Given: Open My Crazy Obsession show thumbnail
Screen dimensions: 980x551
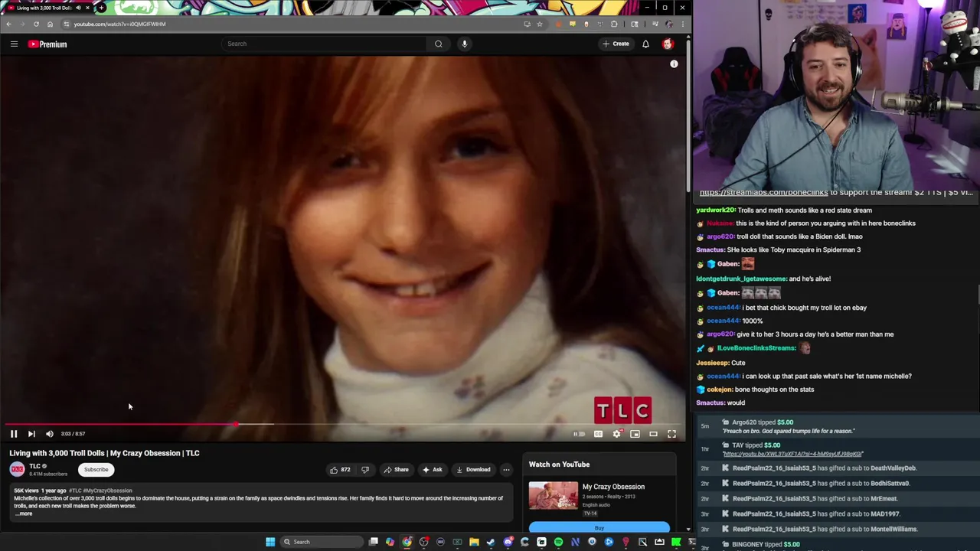Looking at the screenshot, I should click(553, 496).
